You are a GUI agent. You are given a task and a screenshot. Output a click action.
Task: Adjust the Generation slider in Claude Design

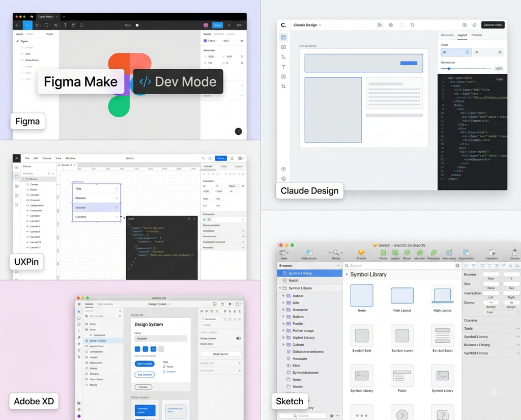coord(449,69)
